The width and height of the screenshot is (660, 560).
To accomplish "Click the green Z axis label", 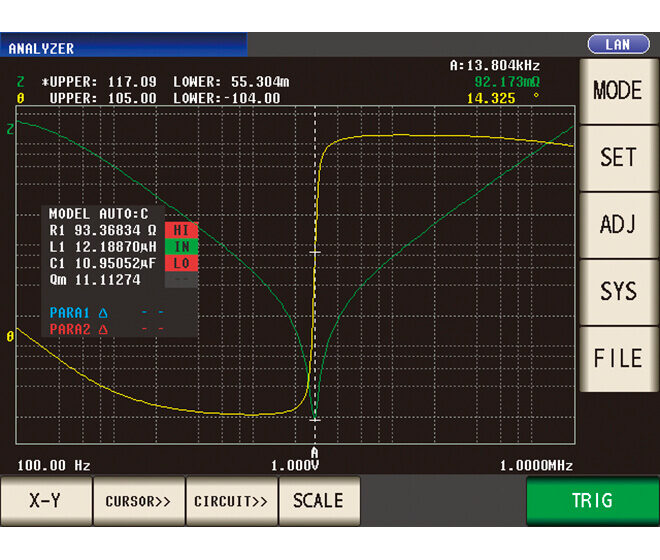I will [11, 128].
